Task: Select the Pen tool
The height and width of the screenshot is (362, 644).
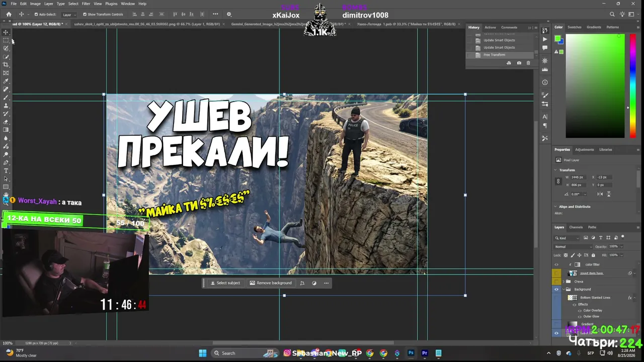Action: [x=6, y=162]
